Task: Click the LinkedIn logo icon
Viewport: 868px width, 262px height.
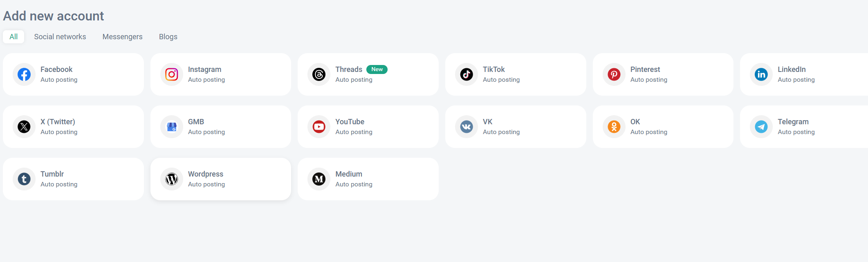Action: [761, 74]
